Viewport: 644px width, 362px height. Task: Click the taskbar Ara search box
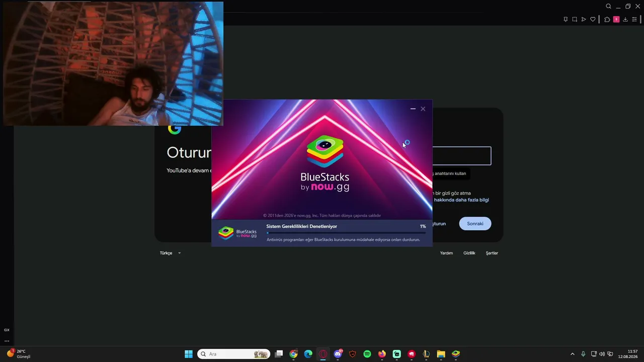(x=234, y=354)
